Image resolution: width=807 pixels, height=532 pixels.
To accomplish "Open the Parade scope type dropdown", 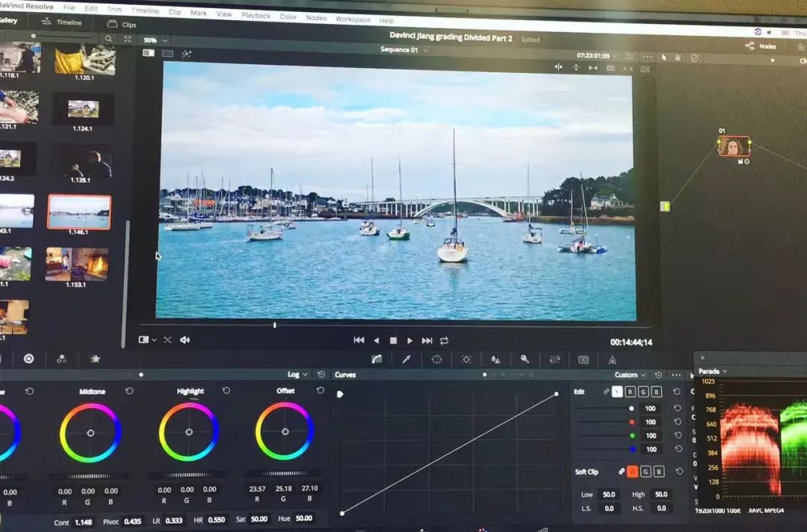I will pos(713,371).
